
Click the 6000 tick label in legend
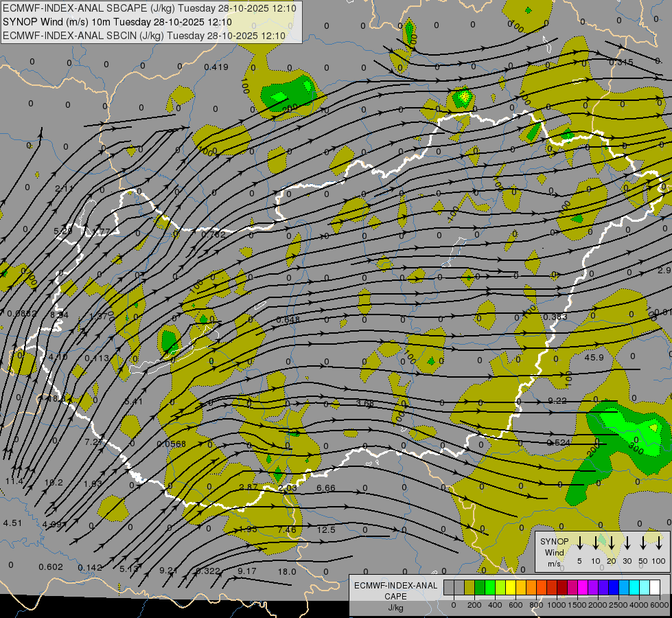(660, 605)
